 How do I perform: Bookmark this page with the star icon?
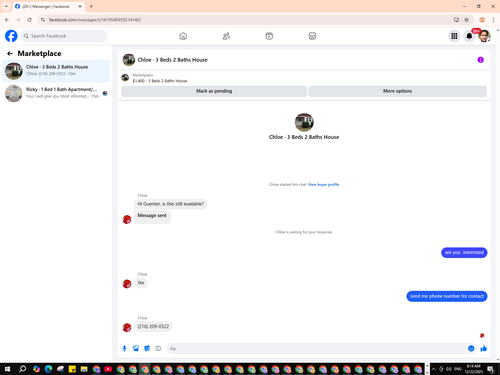(467, 20)
